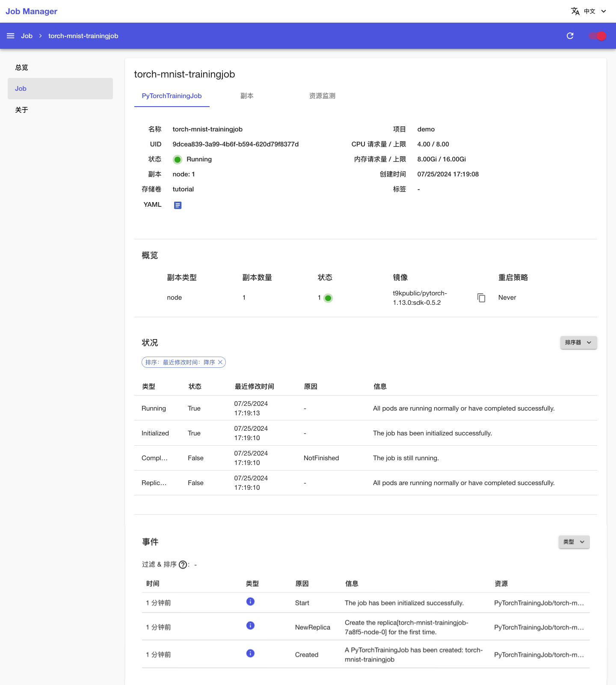Click the resource link in Start event row
This screenshot has width=616, height=685.
click(x=539, y=603)
